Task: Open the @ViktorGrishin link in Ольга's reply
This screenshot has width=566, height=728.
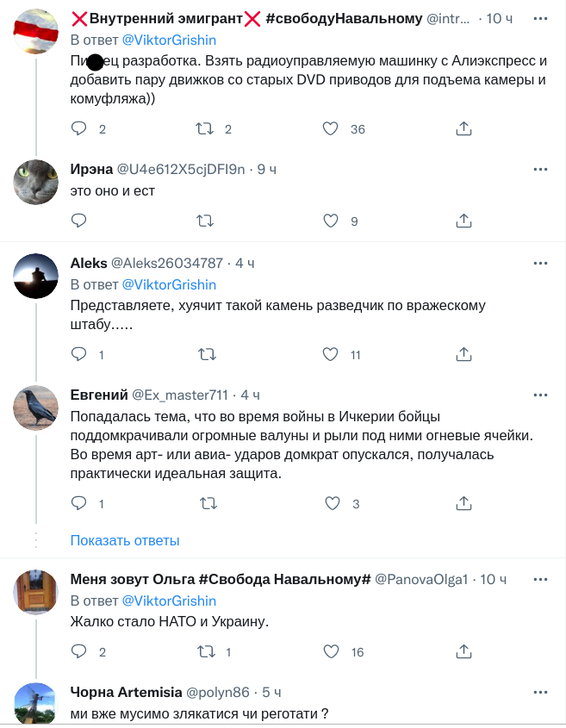Action: coord(169,600)
